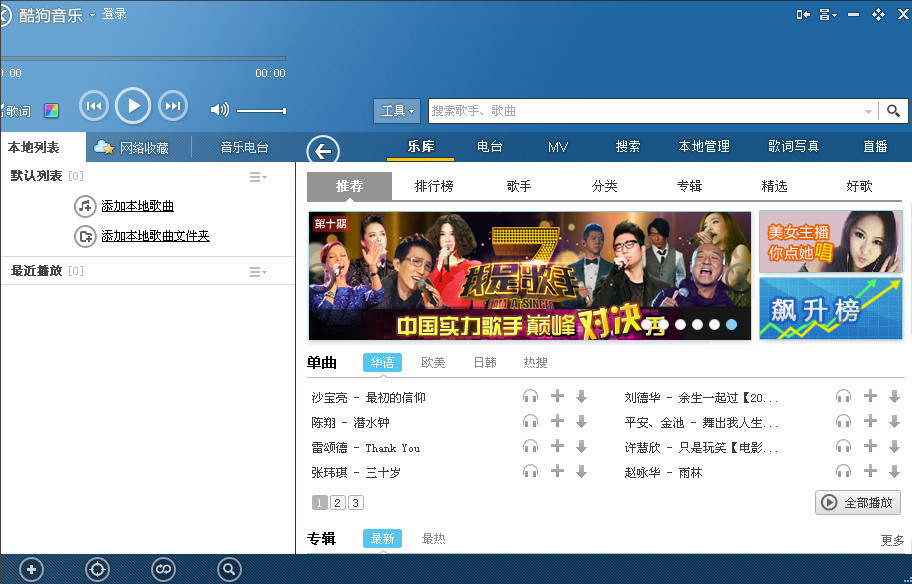The width and height of the screenshot is (912, 584).
Task: Switch to the 分类 sub-tab
Action: (x=604, y=186)
